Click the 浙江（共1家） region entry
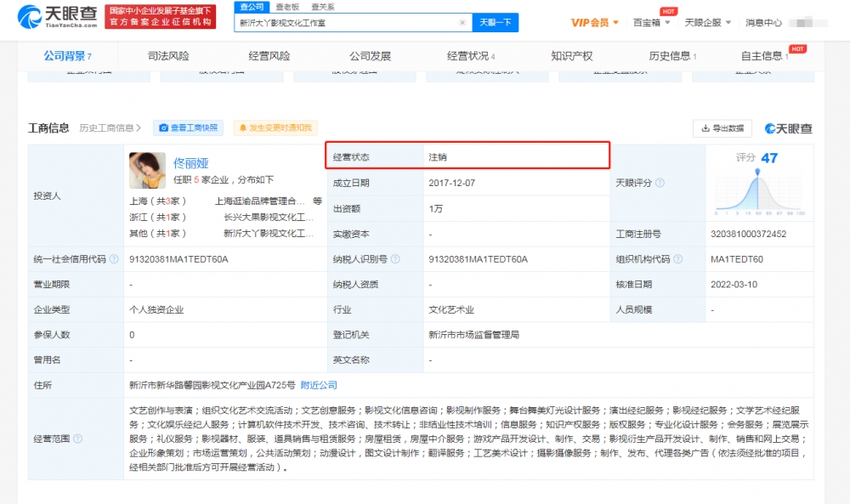Viewport: 850px width, 504px height. click(x=158, y=218)
